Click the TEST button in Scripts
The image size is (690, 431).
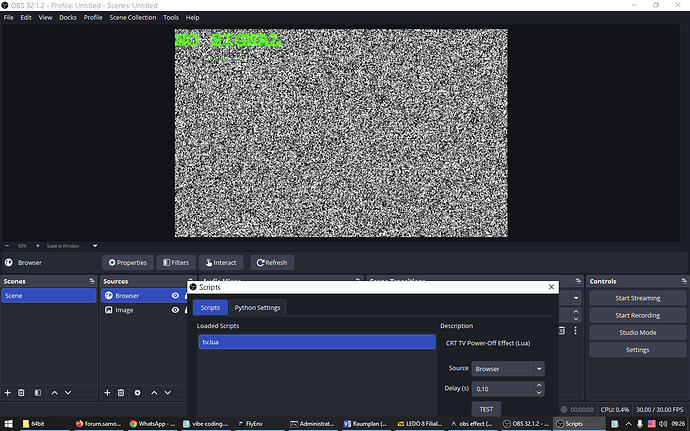pyautogui.click(x=486, y=409)
